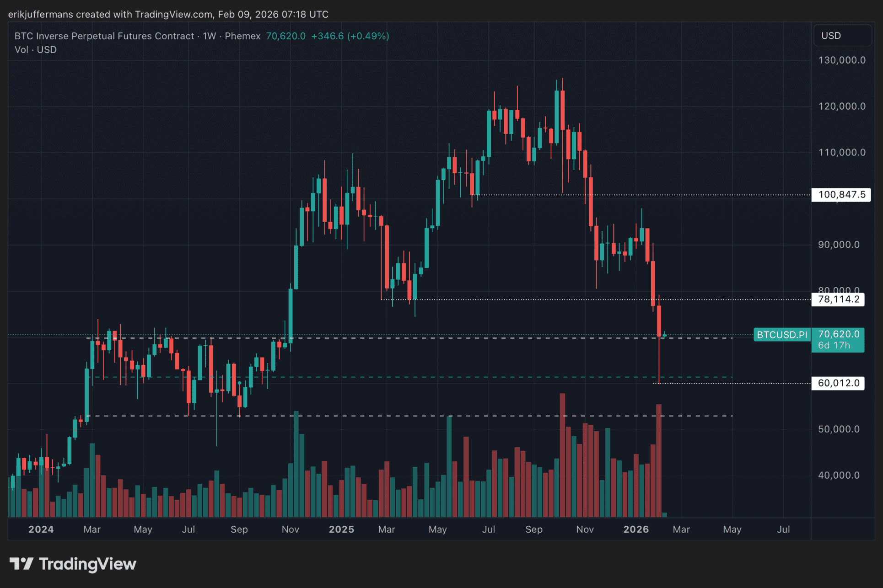Click 50,000.0 on the price scale
883x588 pixels.
click(839, 429)
